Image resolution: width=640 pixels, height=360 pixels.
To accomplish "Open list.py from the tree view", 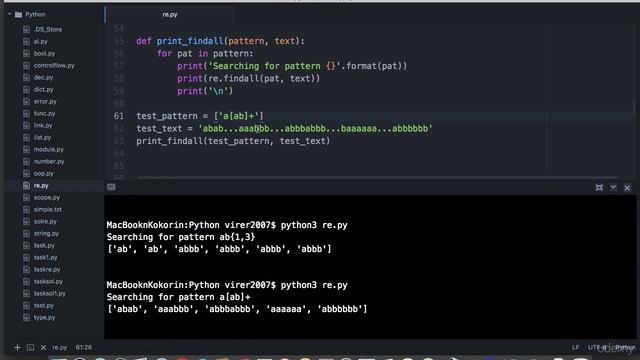I will coord(42,138).
